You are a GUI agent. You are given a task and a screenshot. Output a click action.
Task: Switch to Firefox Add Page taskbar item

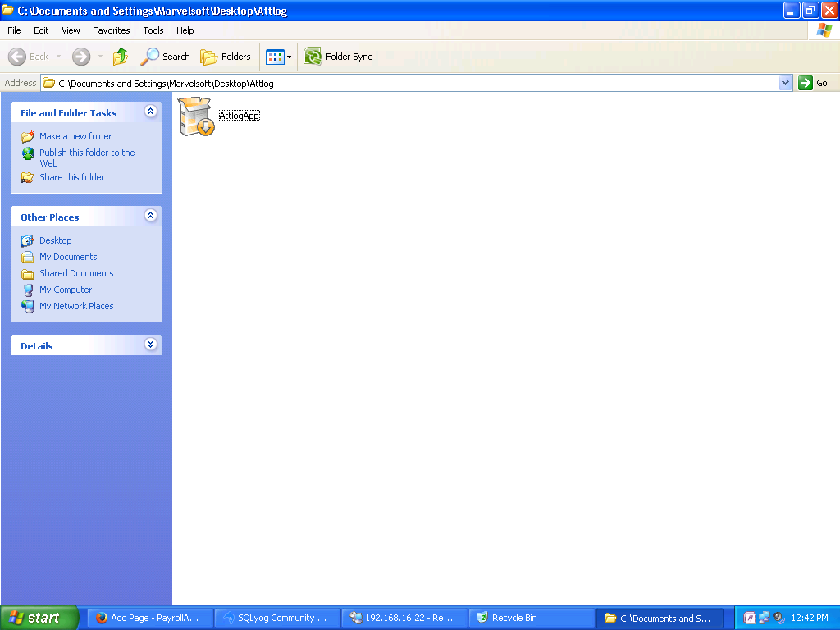tap(149, 618)
